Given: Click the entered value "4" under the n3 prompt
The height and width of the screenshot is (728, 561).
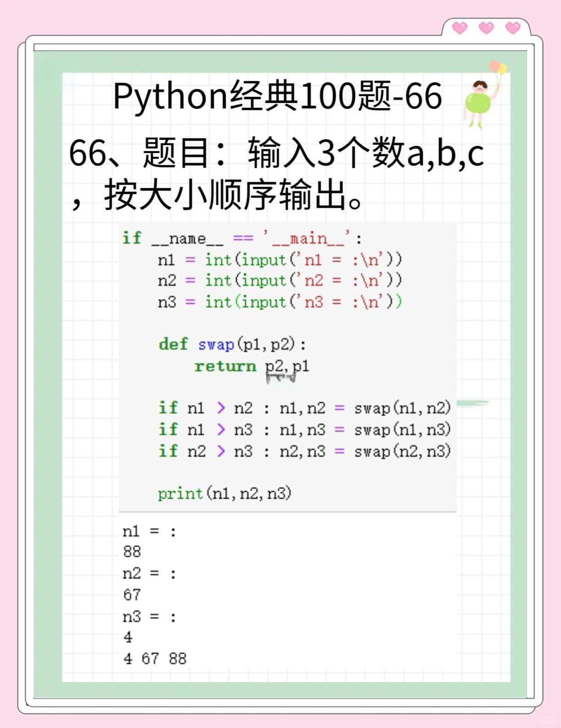Looking at the screenshot, I should pos(128,637).
